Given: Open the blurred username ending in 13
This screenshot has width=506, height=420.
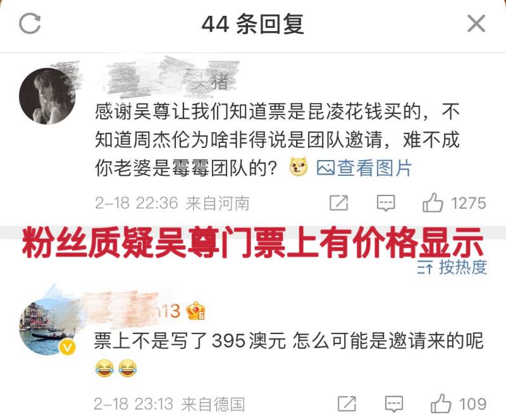Looking at the screenshot, I should [131, 308].
